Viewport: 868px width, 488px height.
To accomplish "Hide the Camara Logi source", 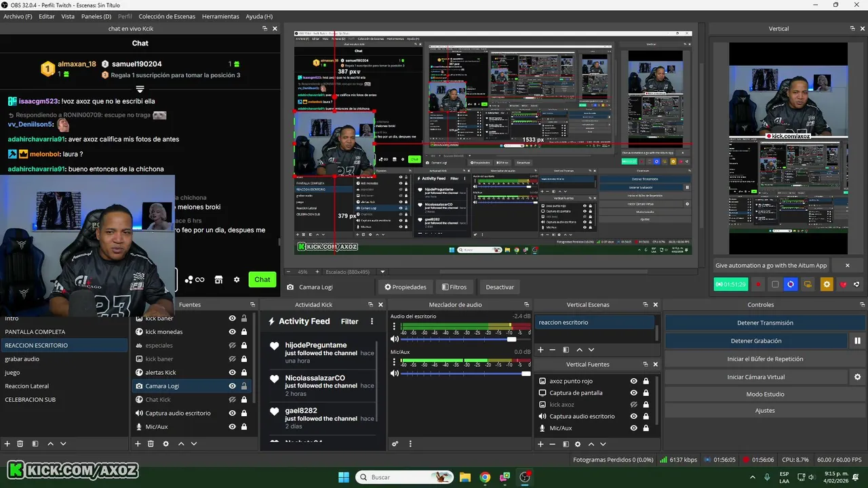I will point(233,386).
